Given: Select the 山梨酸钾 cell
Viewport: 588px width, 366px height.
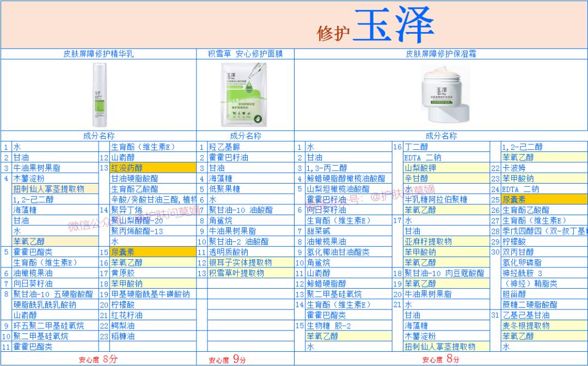Looking at the screenshot, I should [446, 168].
